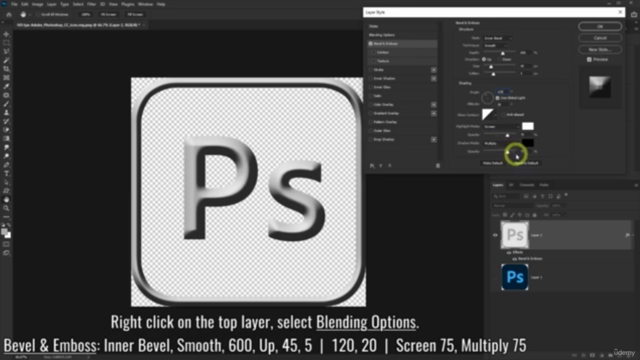Click the type layer filter icon
The height and width of the screenshot is (360, 640).
(542, 196)
